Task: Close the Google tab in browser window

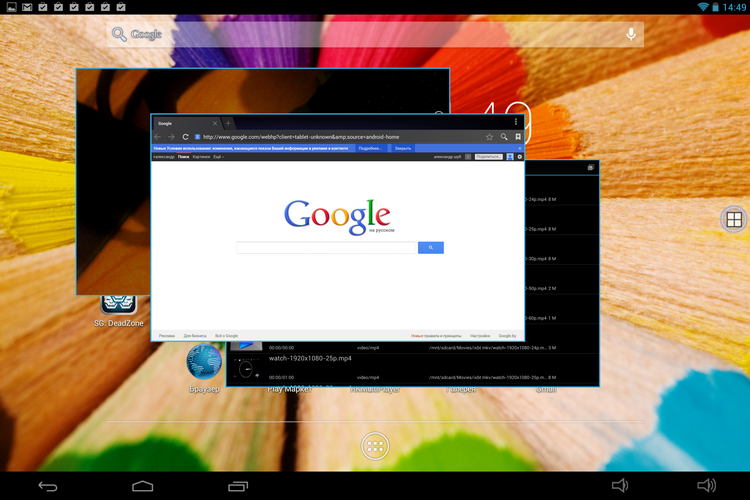Action: 215,123
